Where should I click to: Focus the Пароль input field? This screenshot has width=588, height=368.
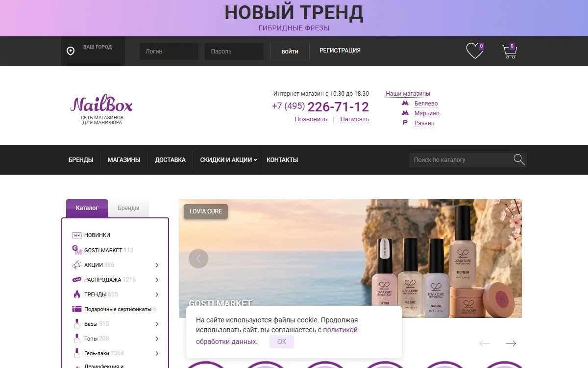pos(234,52)
